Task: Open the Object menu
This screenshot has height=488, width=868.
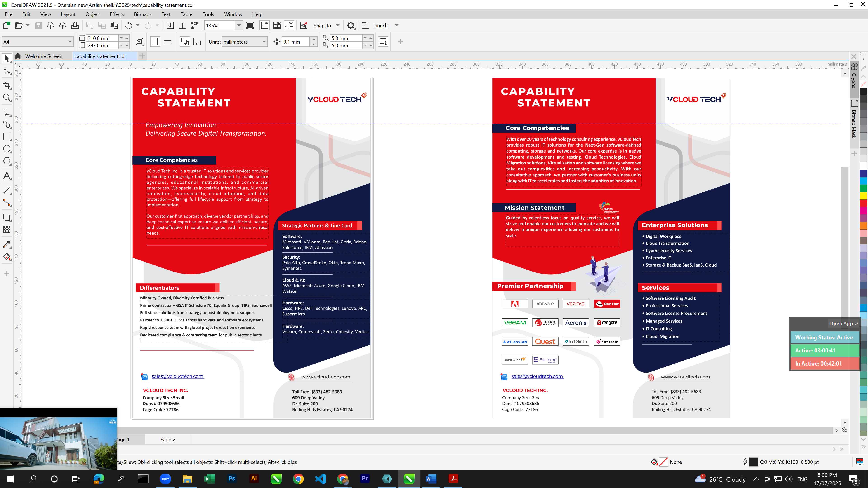Action: [x=93, y=14]
